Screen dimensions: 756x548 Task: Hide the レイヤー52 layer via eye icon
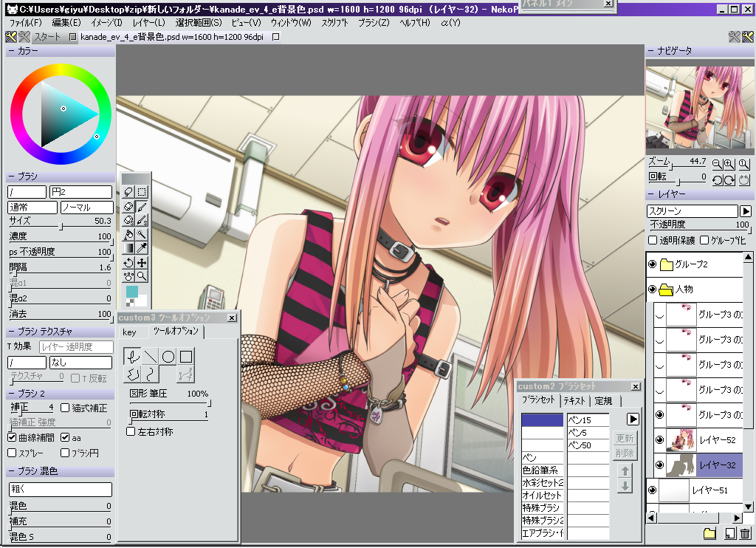point(660,440)
